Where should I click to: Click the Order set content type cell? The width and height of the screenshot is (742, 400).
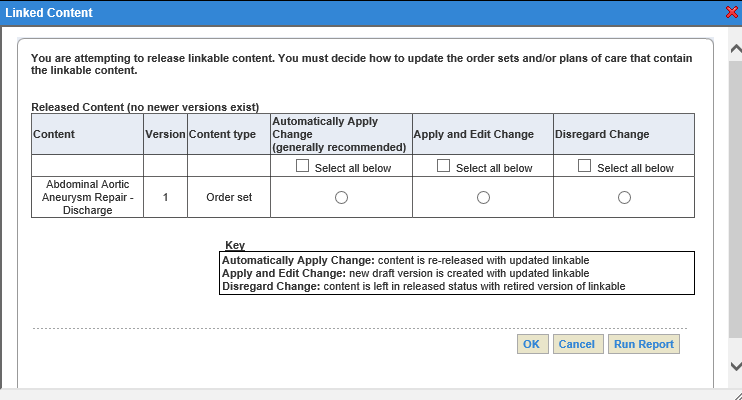pos(229,197)
